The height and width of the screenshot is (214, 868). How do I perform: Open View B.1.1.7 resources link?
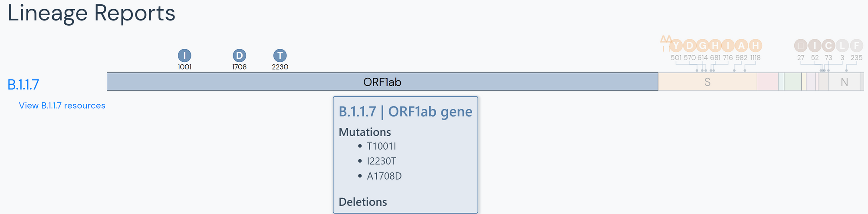point(62,106)
